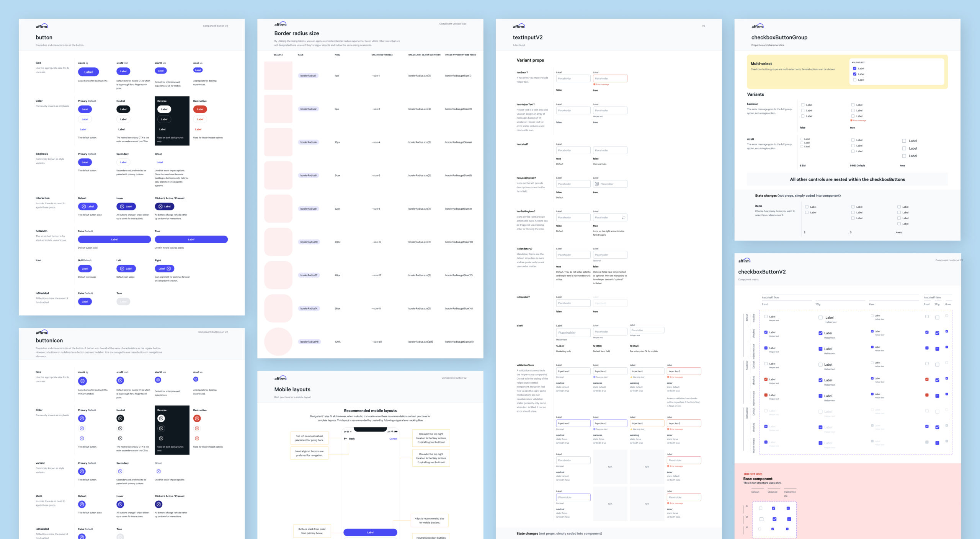This screenshot has width=980, height=539.
Task: Click the red Destructive filled Label button
Action: pyautogui.click(x=200, y=109)
